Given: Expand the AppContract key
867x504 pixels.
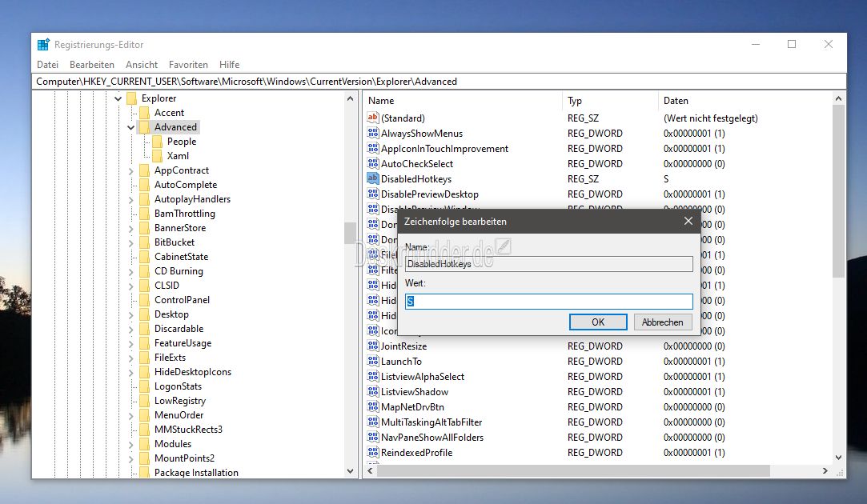Looking at the screenshot, I should [x=131, y=170].
